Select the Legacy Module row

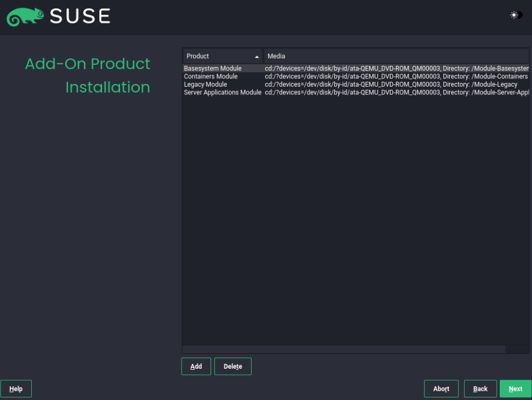(x=355, y=84)
